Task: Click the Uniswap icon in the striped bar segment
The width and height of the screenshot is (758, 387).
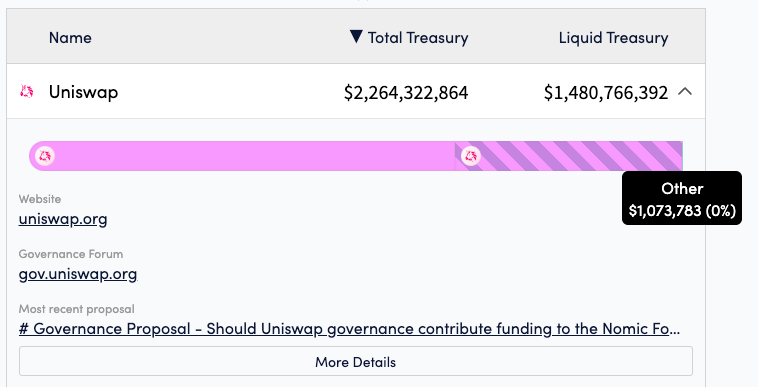Action: [x=471, y=156]
